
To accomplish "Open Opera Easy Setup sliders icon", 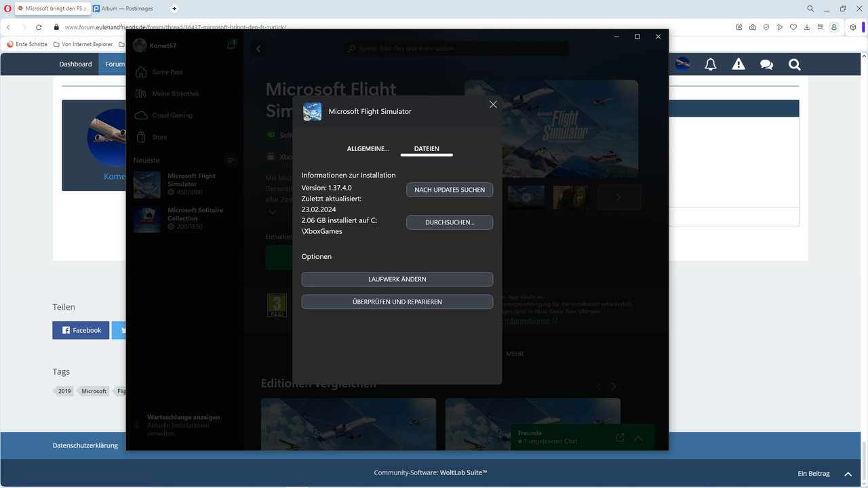I will click(821, 27).
